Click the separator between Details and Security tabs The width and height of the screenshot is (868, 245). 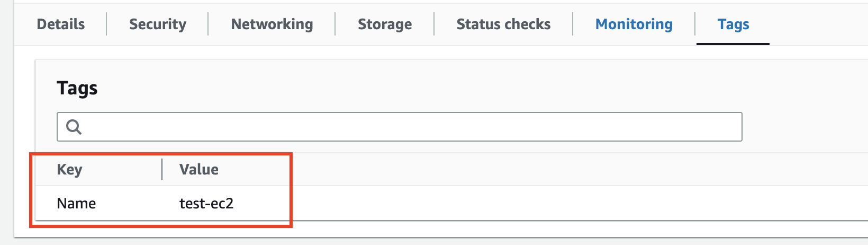point(107,24)
